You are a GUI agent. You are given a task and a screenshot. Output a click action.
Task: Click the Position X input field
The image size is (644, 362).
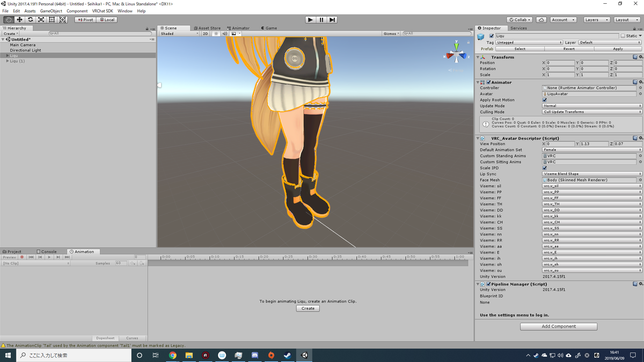[x=561, y=63]
